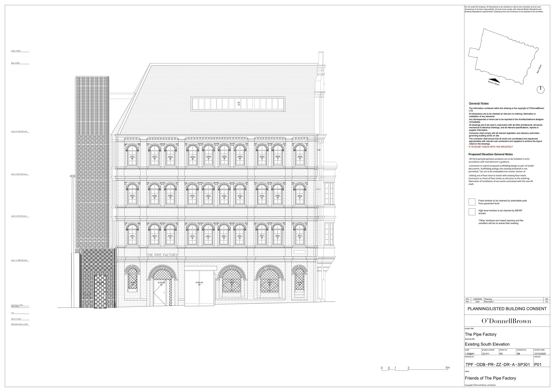Click the Proposed Elevation General Notes heading

click(491, 154)
